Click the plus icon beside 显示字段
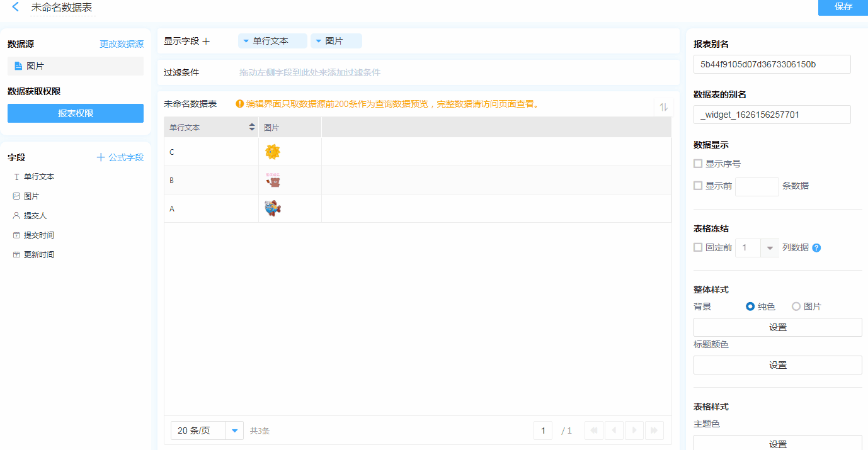The width and height of the screenshot is (868, 450). point(206,41)
